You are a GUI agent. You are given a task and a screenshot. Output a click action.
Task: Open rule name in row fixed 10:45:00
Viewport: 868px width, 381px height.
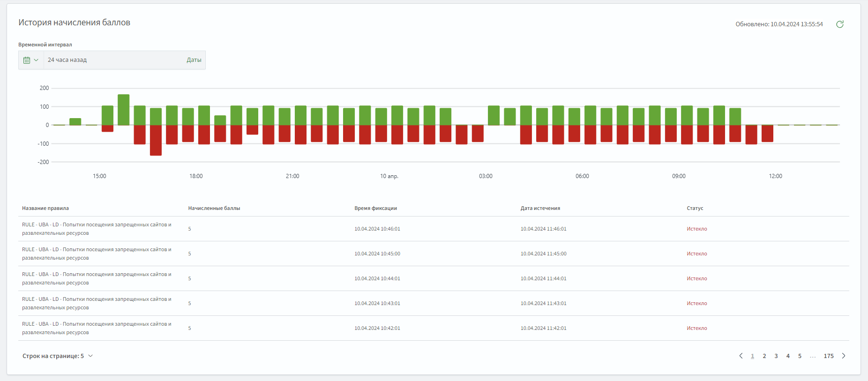[x=97, y=254]
